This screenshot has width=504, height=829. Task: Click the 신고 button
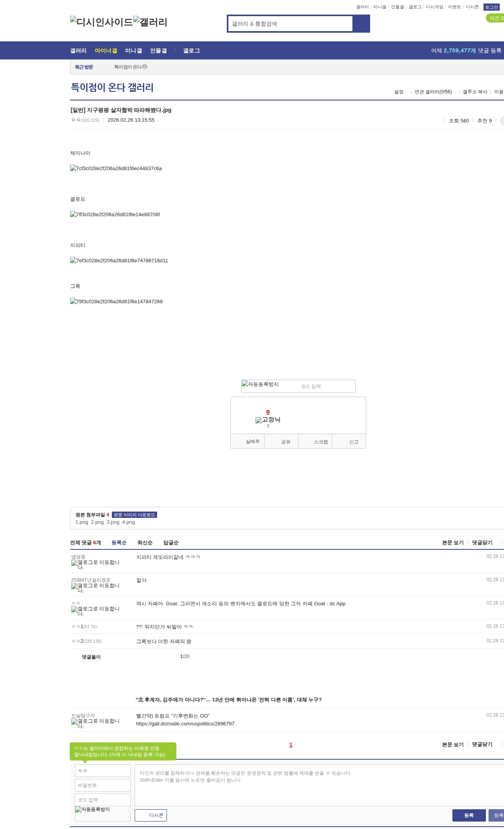pos(349,441)
